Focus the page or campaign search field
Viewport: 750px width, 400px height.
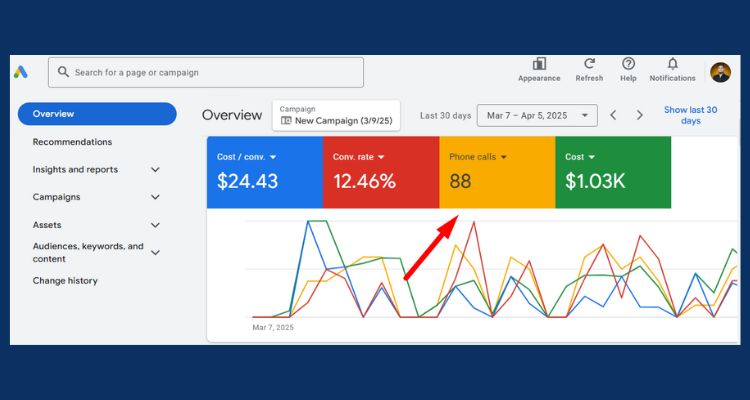(x=206, y=72)
